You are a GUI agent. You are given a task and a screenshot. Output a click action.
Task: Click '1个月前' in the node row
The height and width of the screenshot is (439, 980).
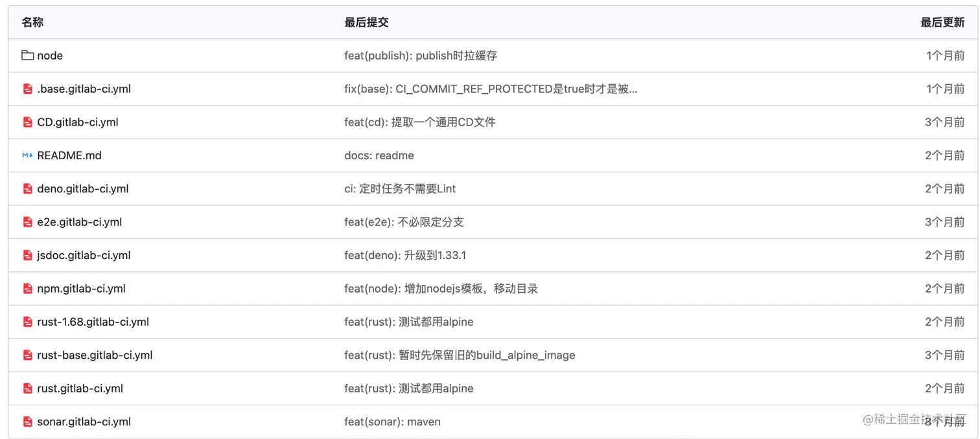pyautogui.click(x=946, y=56)
